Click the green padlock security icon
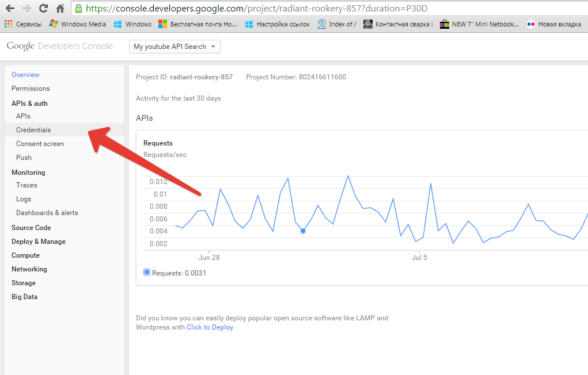This screenshot has width=588, height=375. tap(78, 8)
